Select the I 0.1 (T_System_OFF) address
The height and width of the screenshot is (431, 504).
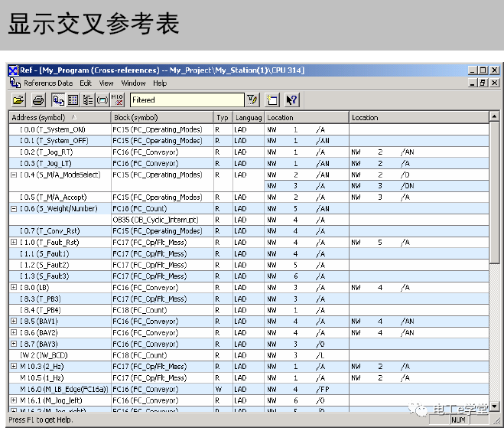pos(54,141)
